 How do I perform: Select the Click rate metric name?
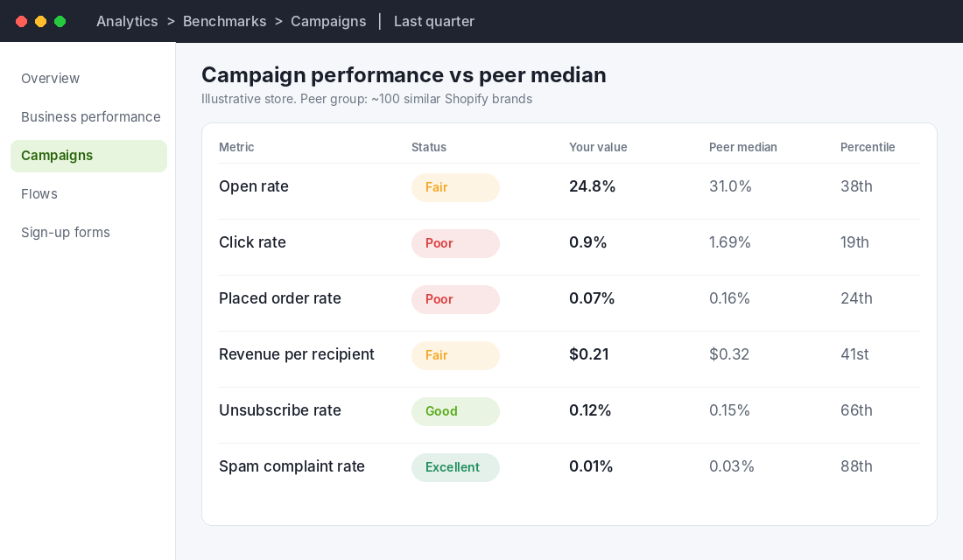(x=252, y=242)
